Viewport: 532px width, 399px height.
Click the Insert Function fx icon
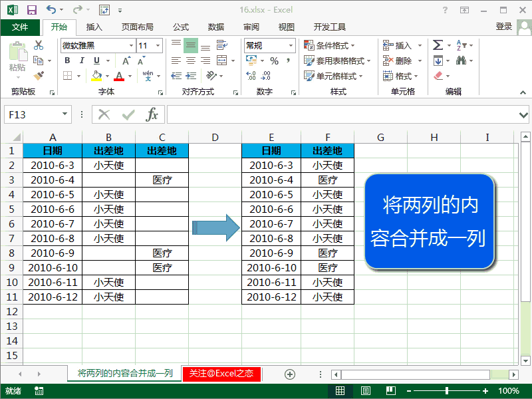(x=152, y=114)
